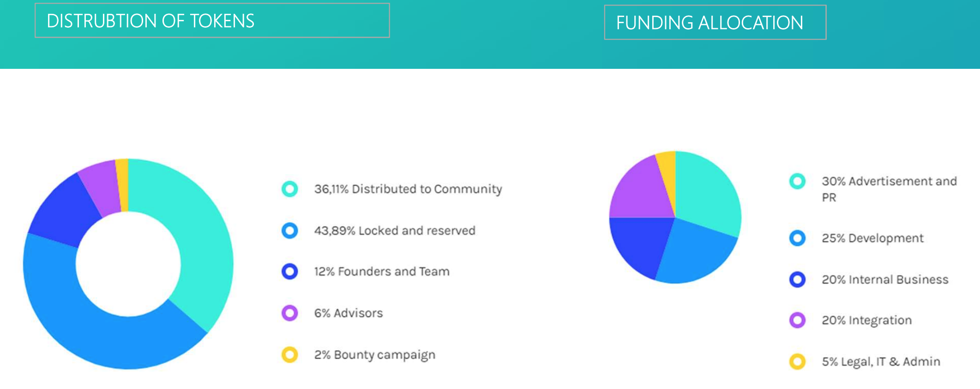Click the 43,89% Locked and reserved label
The height and width of the screenshot is (389, 980).
395,230
